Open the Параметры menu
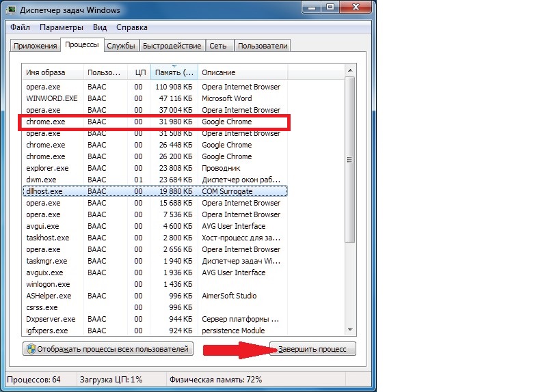Image resolution: width=560 pixels, height=392 pixels. point(61,27)
